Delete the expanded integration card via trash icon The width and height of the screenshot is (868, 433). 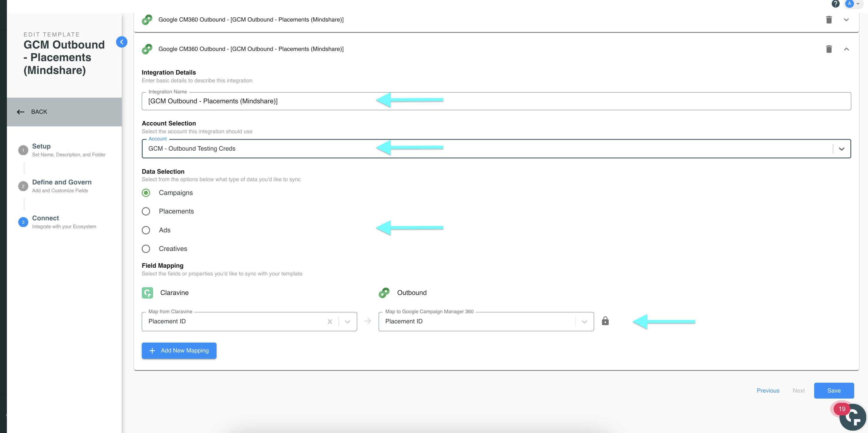829,49
